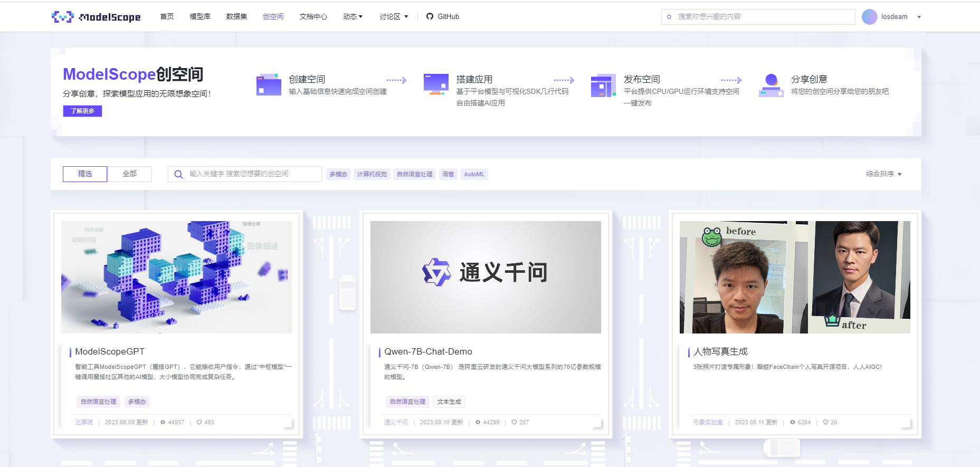Image resolution: width=980 pixels, height=467 pixels.
Task: Expand the 讨论区 dropdown menu
Action: pos(394,16)
